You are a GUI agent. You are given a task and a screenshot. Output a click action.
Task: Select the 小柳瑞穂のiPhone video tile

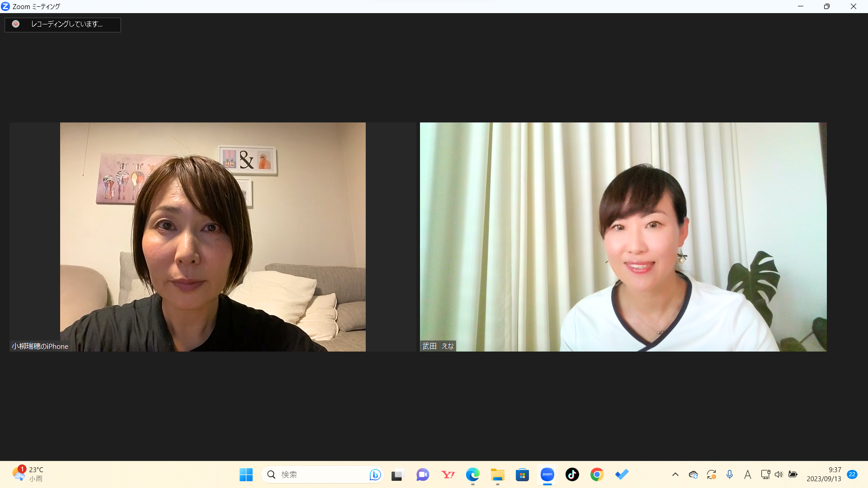point(212,237)
